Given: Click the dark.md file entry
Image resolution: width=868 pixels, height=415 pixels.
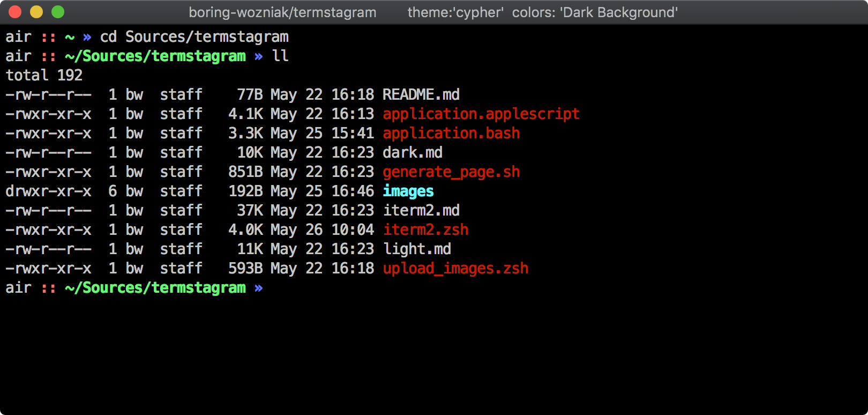Looking at the screenshot, I should point(412,153).
